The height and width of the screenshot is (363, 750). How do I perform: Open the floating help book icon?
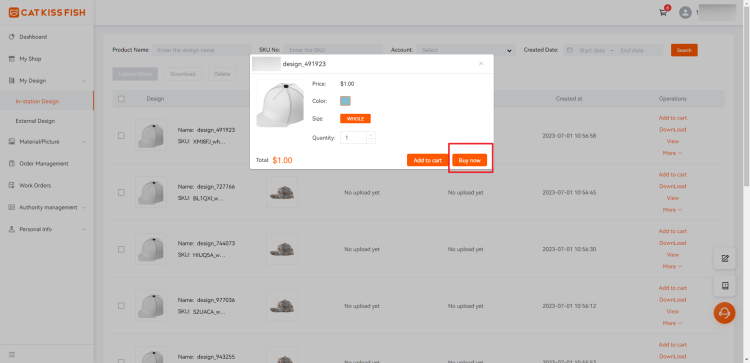725,286
